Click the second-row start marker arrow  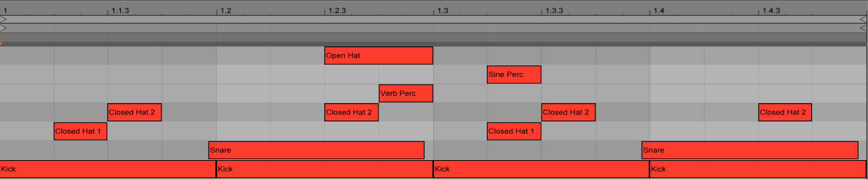pos(3,28)
